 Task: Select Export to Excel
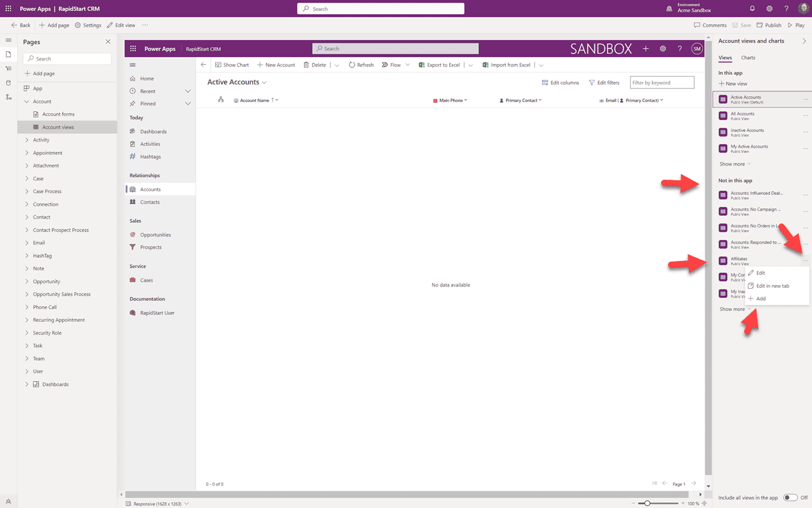(441, 64)
